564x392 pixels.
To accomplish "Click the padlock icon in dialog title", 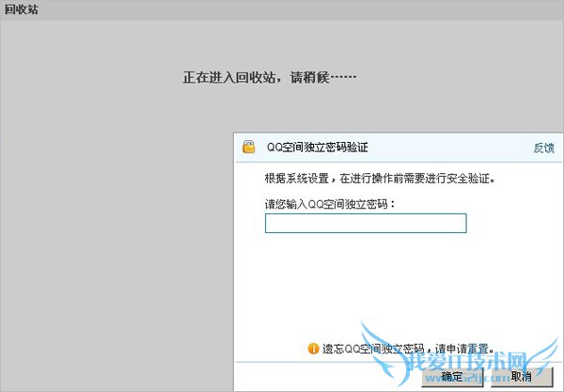I will (248, 147).
